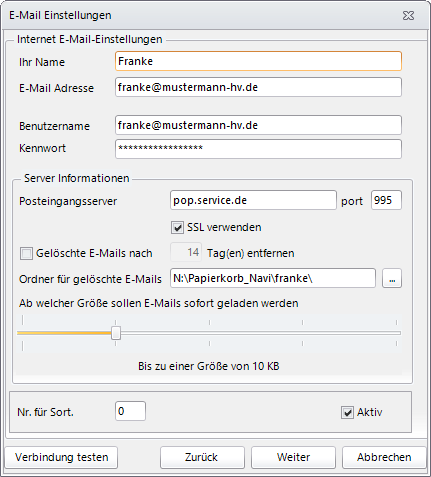Image resolution: width=431 pixels, height=477 pixels.
Task: Click the Verbindung testen button
Action: (61, 457)
